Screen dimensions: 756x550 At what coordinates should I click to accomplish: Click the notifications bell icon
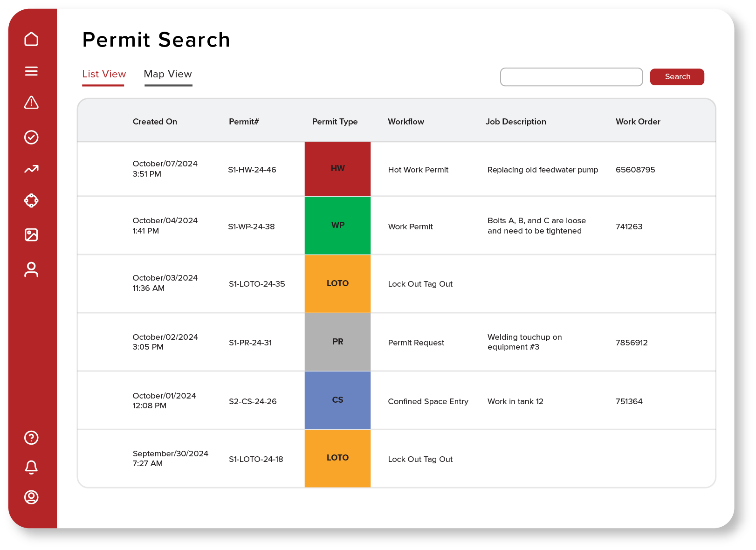pos(31,467)
